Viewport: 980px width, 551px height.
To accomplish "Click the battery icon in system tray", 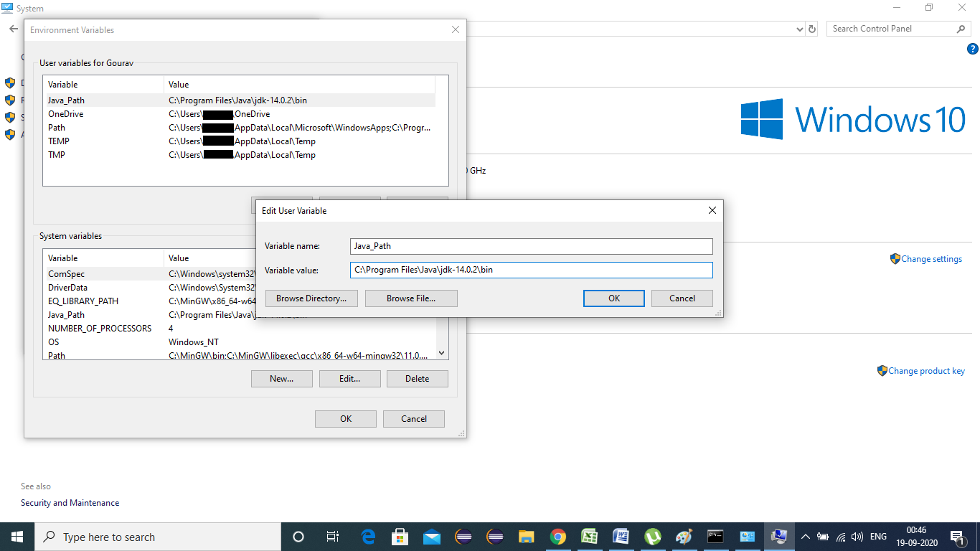I will [823, 537].
